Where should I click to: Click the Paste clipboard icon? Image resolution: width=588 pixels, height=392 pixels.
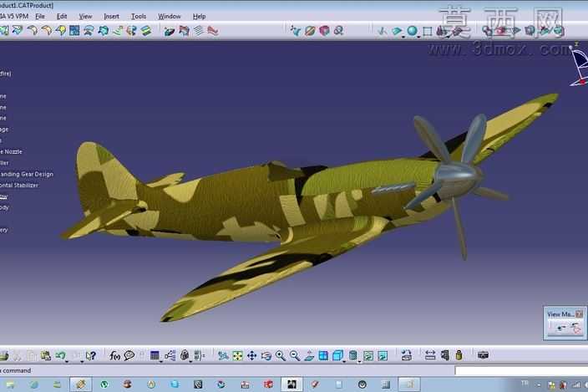(46, 355)
